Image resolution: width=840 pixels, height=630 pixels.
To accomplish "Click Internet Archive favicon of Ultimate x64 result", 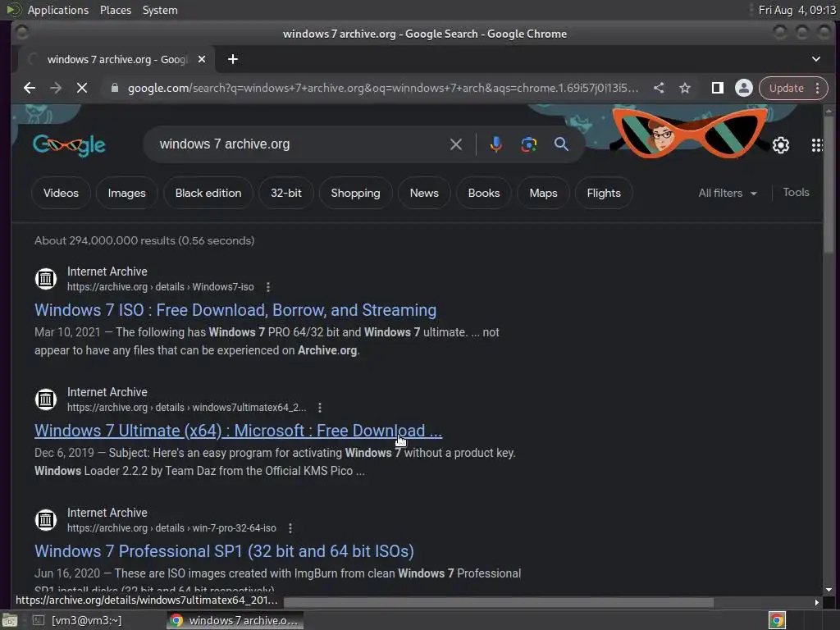I will point(46,399).
